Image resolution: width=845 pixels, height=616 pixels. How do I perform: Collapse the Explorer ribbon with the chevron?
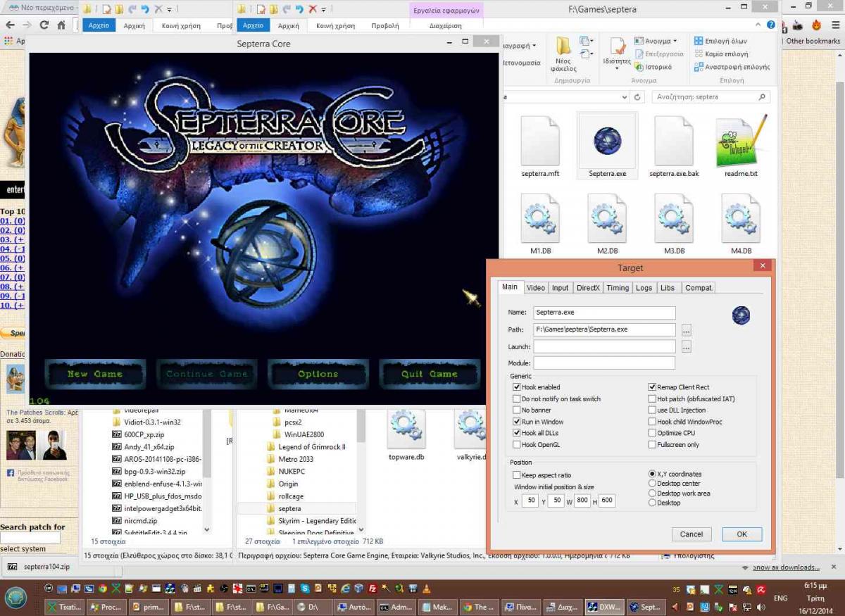[758, 25]
